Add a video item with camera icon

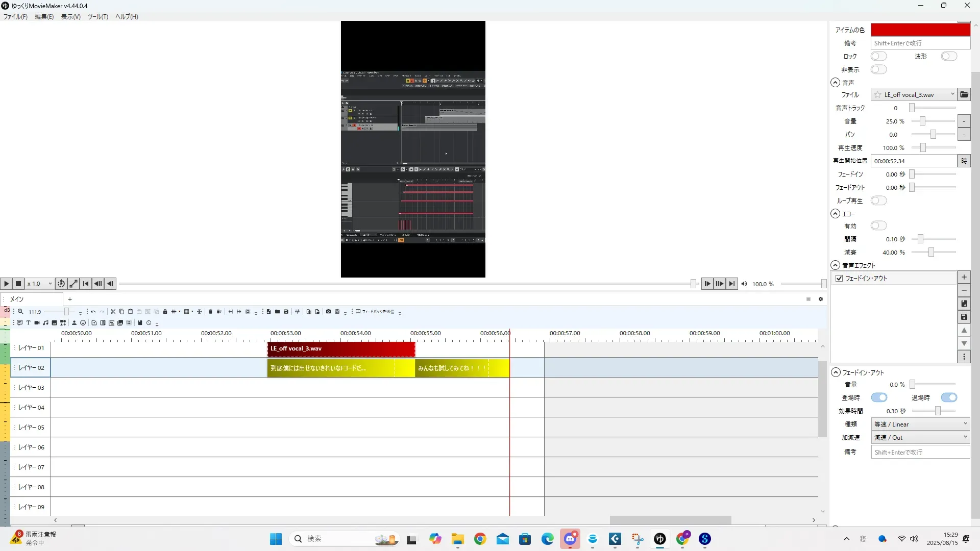[37, 323]
